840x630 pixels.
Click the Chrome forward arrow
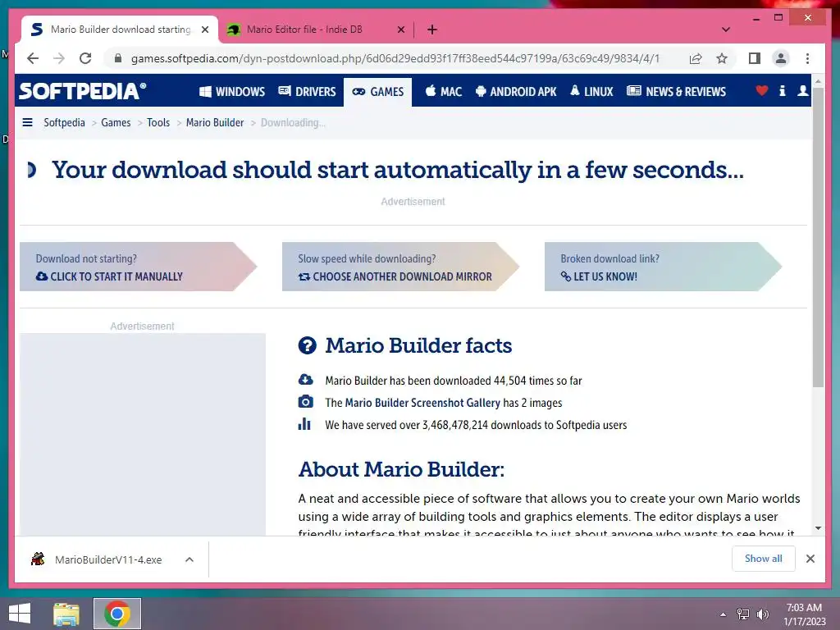[x=59, y=58]
